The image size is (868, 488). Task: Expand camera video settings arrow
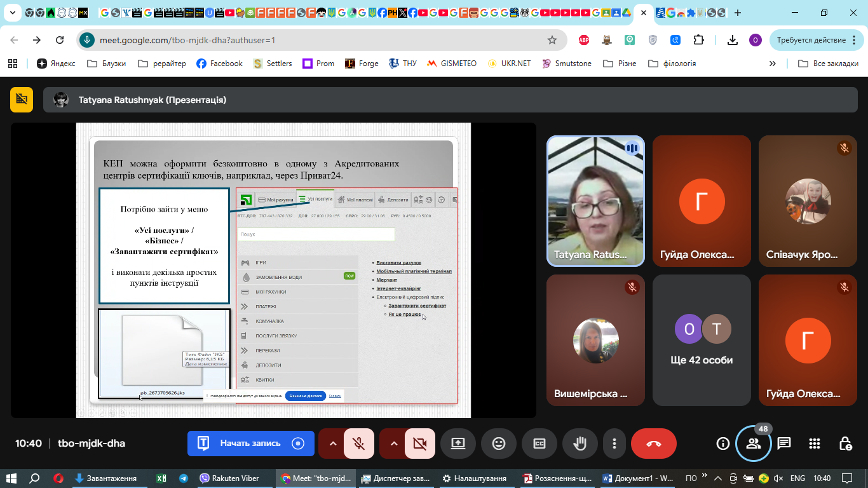[x=393, y=444]
